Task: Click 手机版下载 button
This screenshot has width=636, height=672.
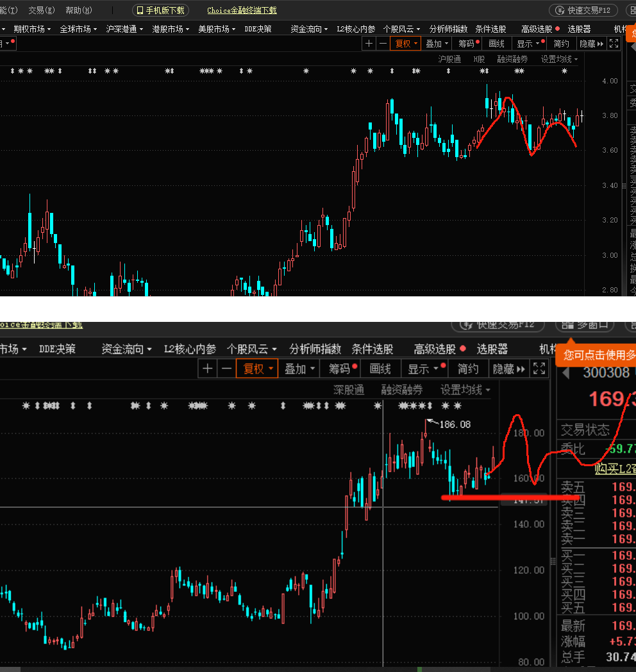Action: [x=161, y=10]
